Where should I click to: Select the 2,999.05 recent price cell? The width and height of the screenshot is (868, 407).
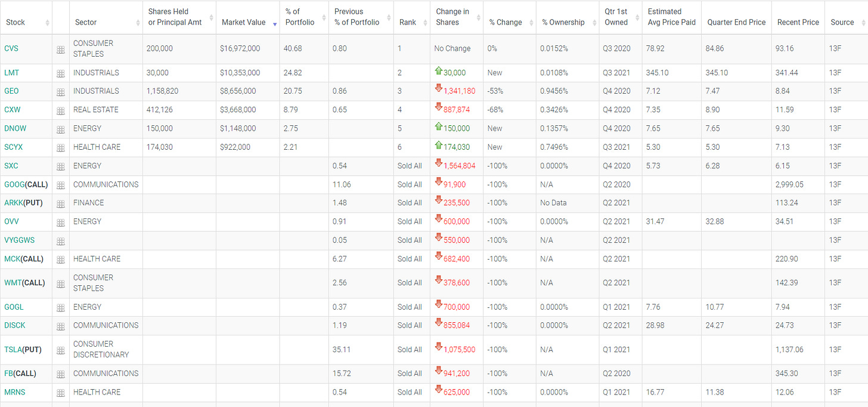tap(798, 184)
